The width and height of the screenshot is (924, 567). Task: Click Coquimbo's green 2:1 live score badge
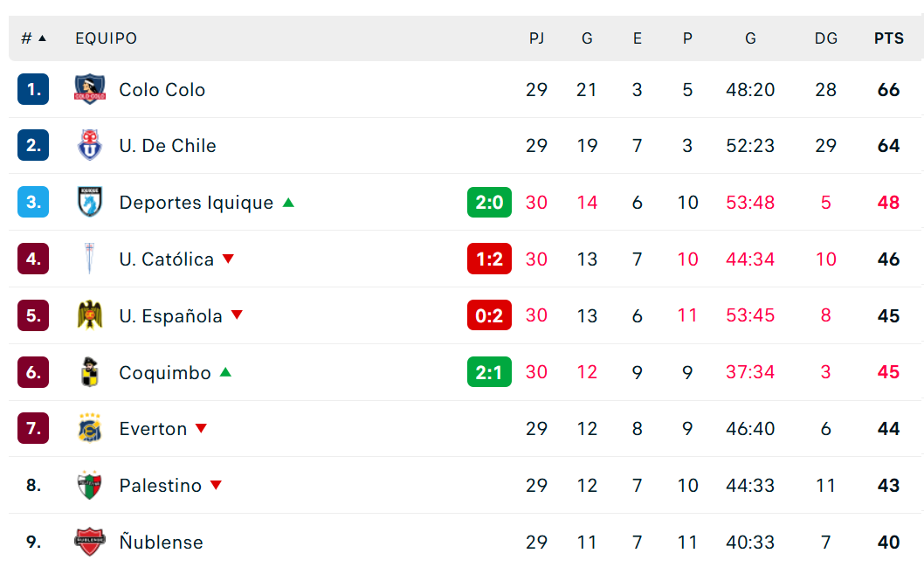[489, 372]
